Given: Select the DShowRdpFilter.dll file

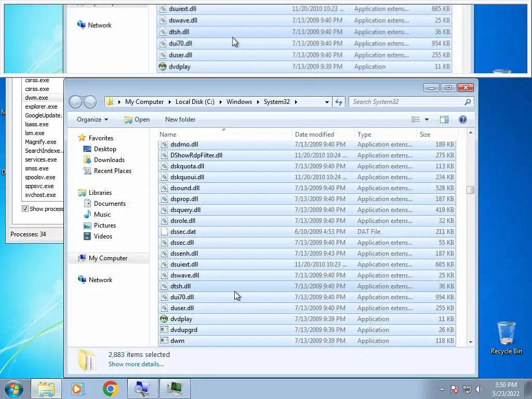Looking at the screenshot, I should tap(307, 155).
